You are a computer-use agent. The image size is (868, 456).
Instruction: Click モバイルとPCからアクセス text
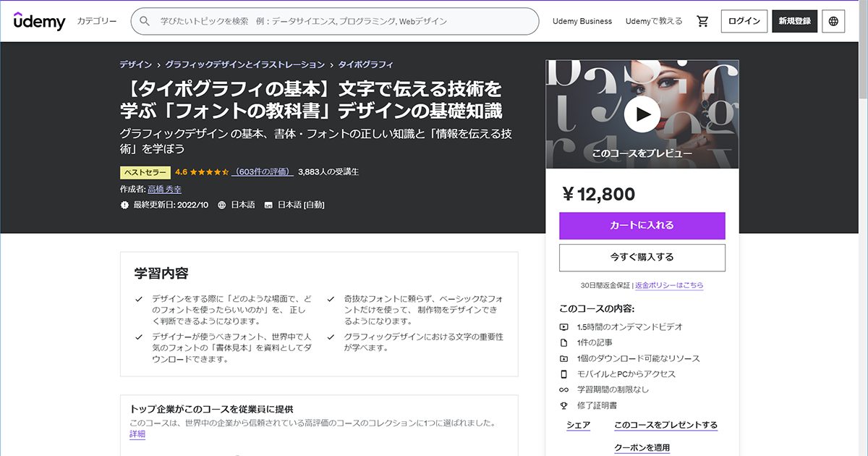pos(626,375)
